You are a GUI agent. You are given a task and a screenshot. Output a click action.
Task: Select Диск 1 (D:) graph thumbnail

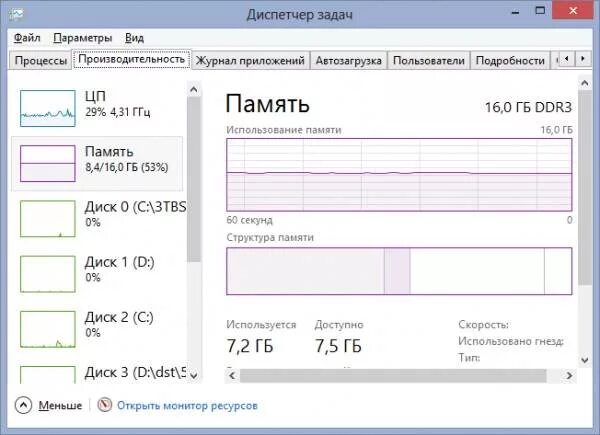[x=48, y=274]
